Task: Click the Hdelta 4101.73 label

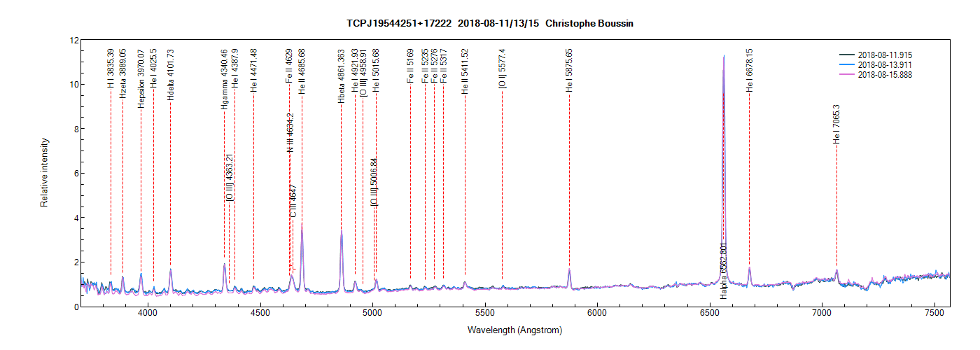Action: 171,76
